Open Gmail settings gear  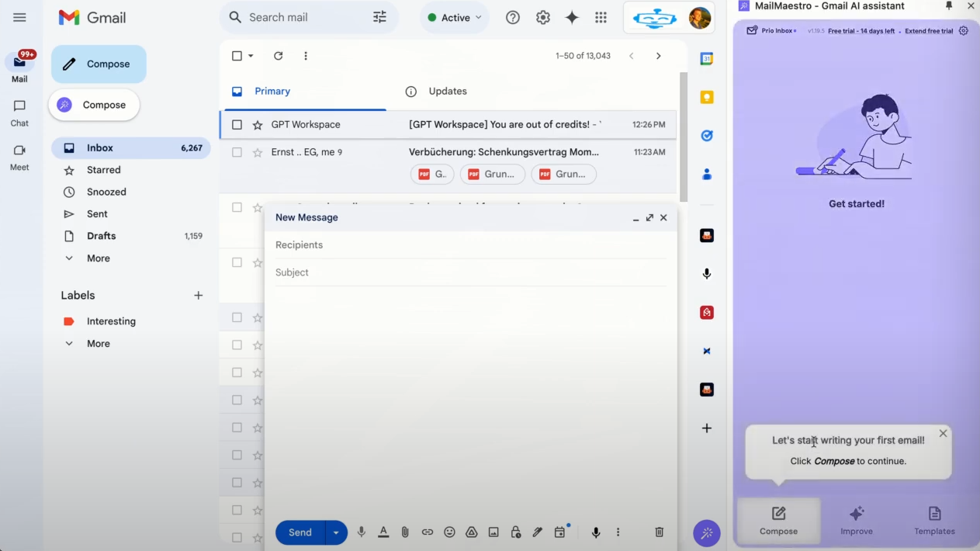click(x=543, y=17)
